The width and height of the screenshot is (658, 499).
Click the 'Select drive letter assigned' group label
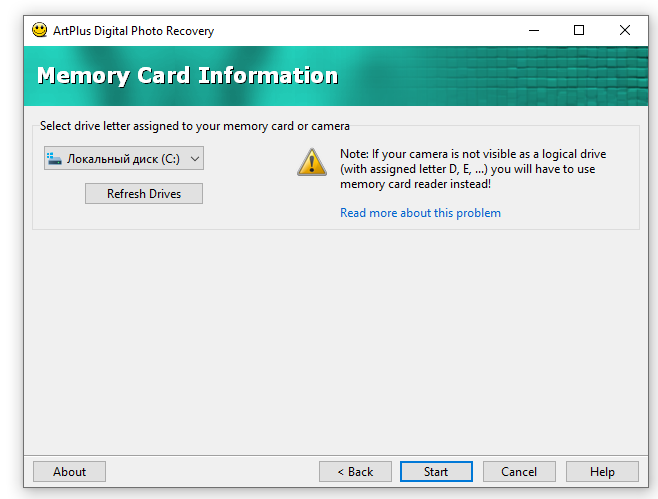pyautogui.click(x=195, y=126)
